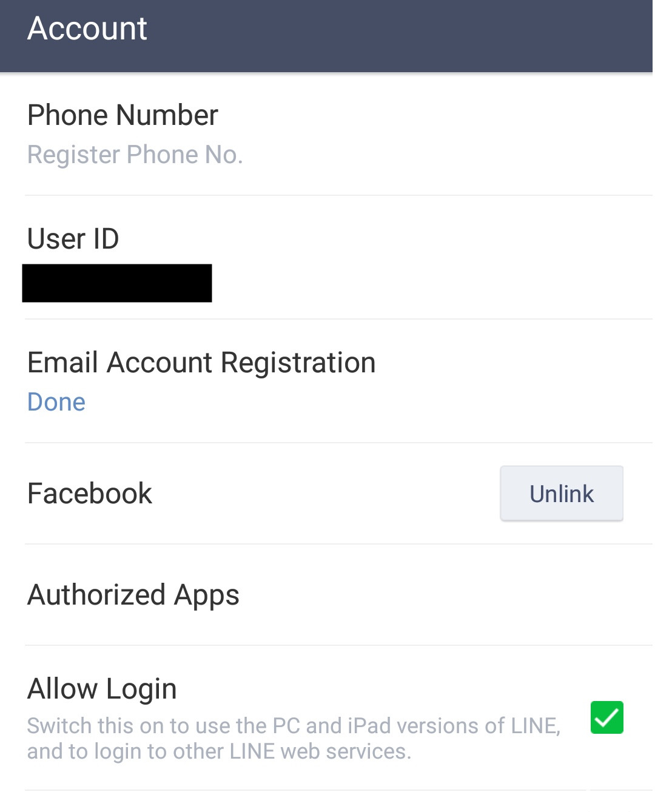Tap the Allow Login description text
This screenshot has width=655, height=812.
point(294,739)
